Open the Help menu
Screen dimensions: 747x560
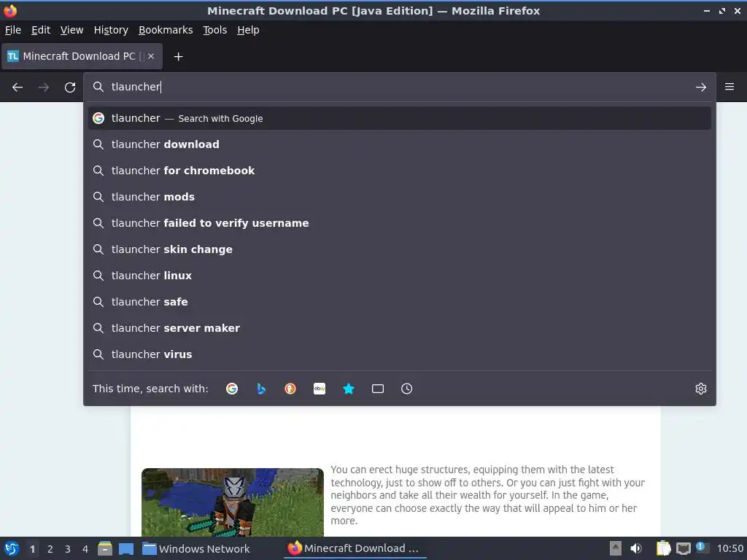[248, 30]
